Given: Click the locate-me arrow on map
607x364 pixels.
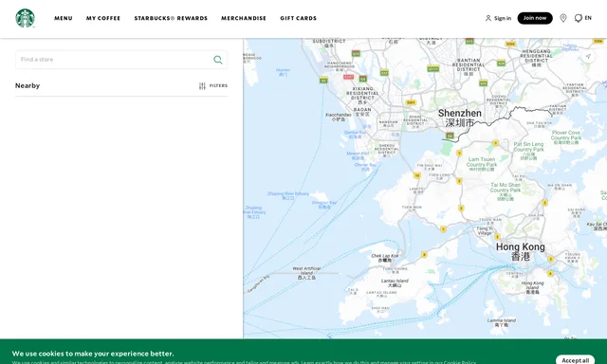Looking at the screenshot, I should 588,57.
